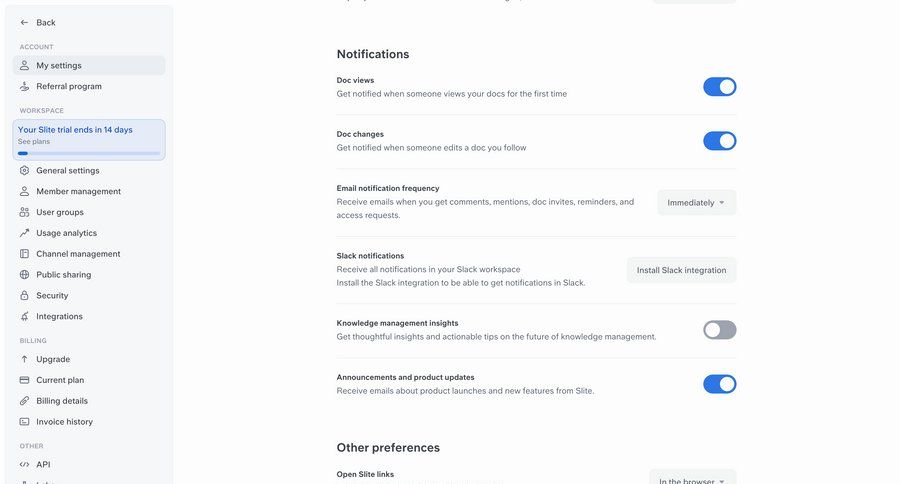Click the General settings gear icon
This screenshot has height=484, width=900.
pos(25,170)
